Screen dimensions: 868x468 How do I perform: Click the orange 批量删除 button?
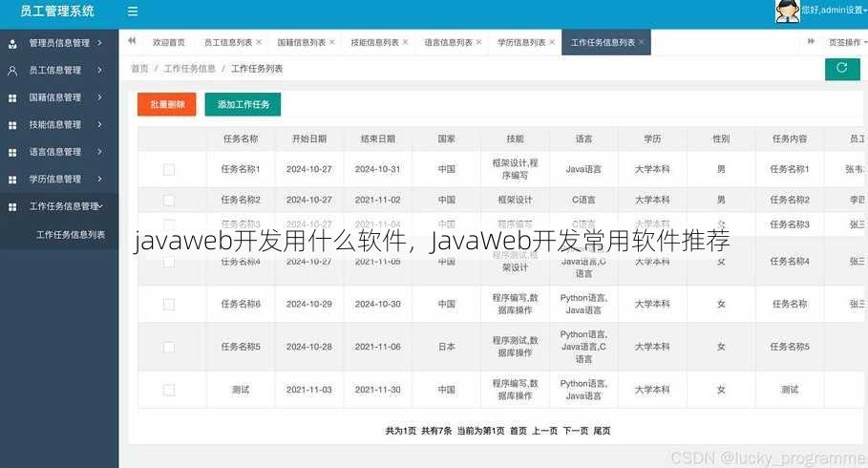167,104
